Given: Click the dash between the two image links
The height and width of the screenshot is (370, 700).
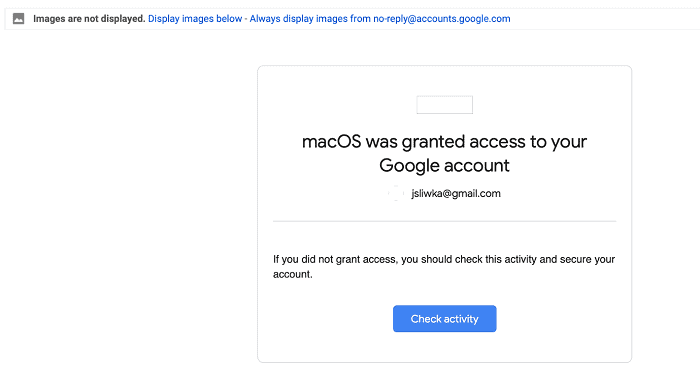Looking at the screenshot, I should point(246,19).
